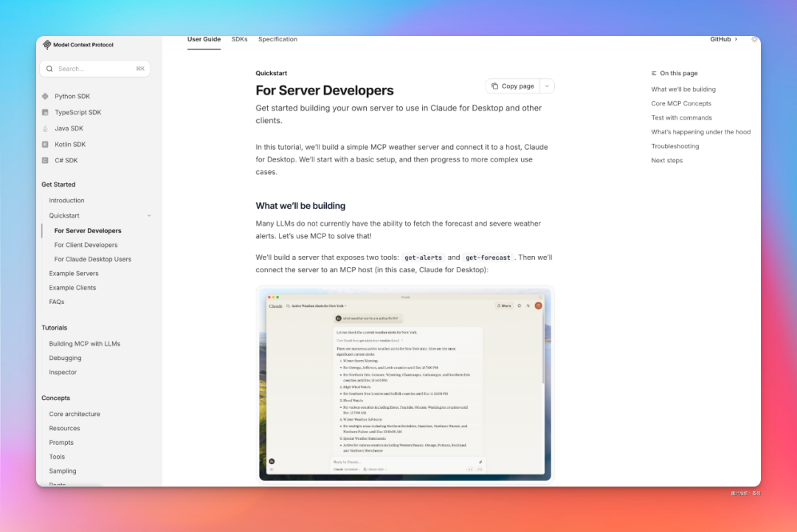Image resolution: width=797 pixels, height=532 pixels.
Task: Open the GitHub link
Action: click(723, 39)
